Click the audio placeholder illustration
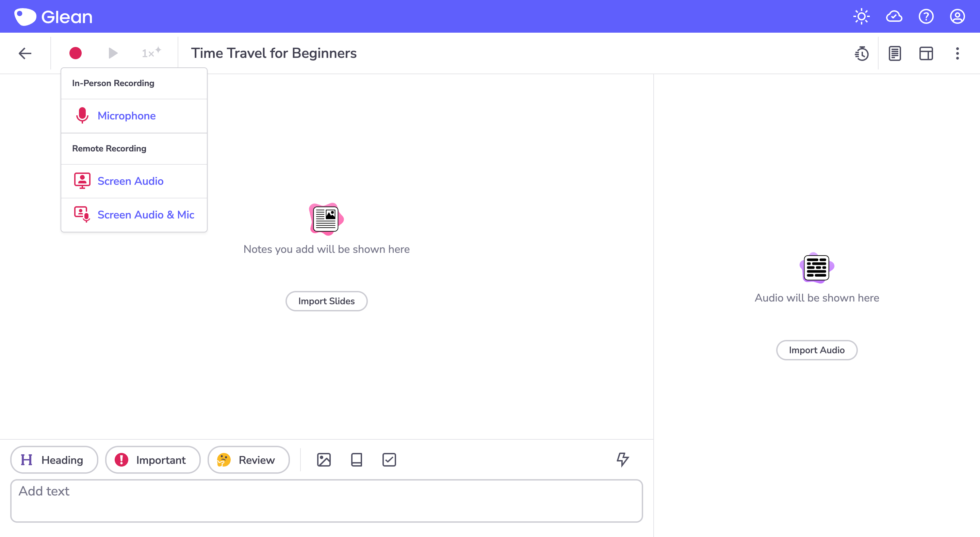This screenshot has width=980, height=537. (816, 267)
